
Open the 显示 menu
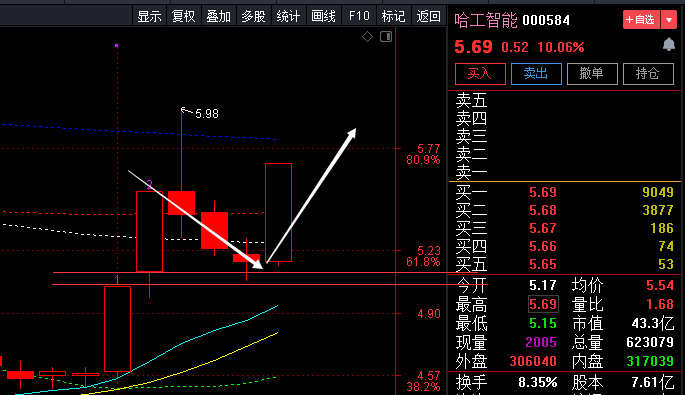pyautogui.click(x=149, y=16)
